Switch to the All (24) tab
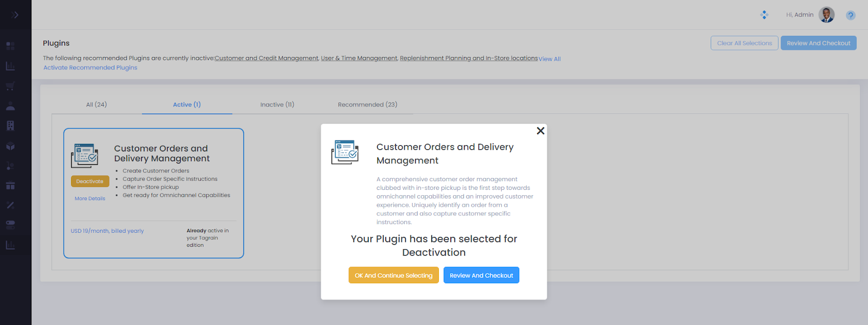Screen dimensions: 868x325 pyautogui.click(x=97, y=105)
